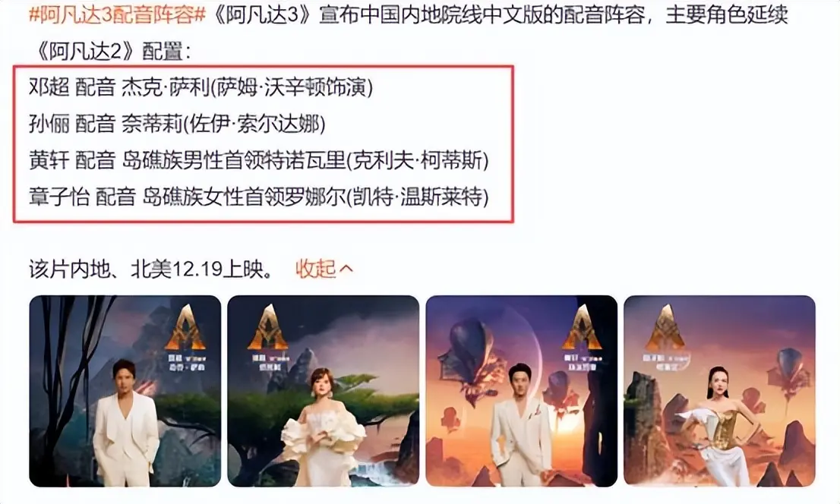The width and height of the screenshot is (840, 504).
Task: Click the caption text under the first poster logo
Action: pos(186,363)
